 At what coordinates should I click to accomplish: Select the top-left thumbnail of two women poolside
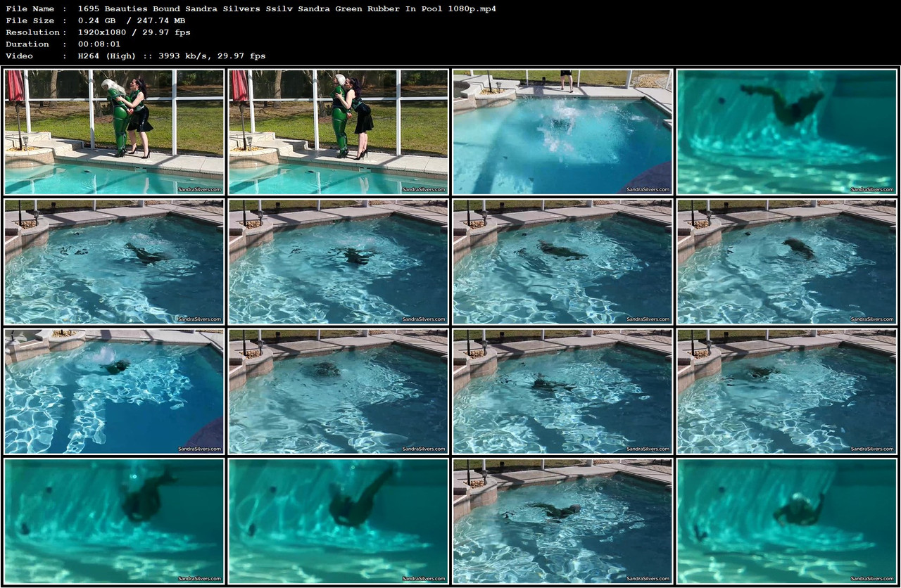click(x=113, y=131)
